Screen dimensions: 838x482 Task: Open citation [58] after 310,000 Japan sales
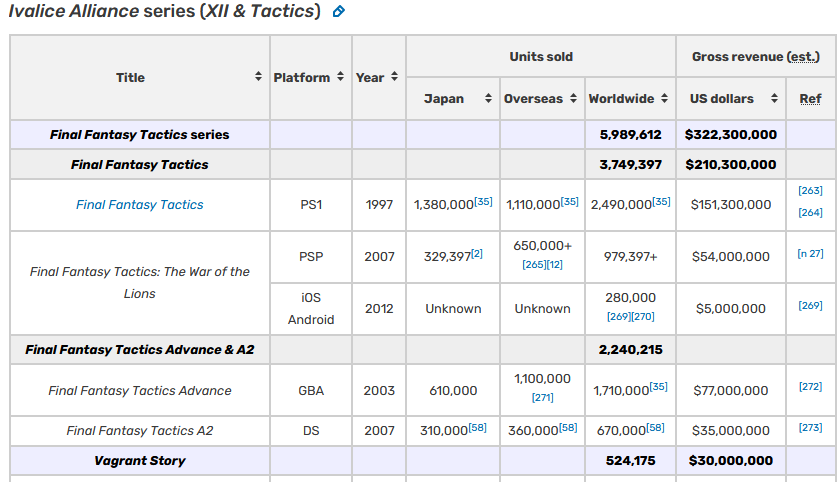478,427
